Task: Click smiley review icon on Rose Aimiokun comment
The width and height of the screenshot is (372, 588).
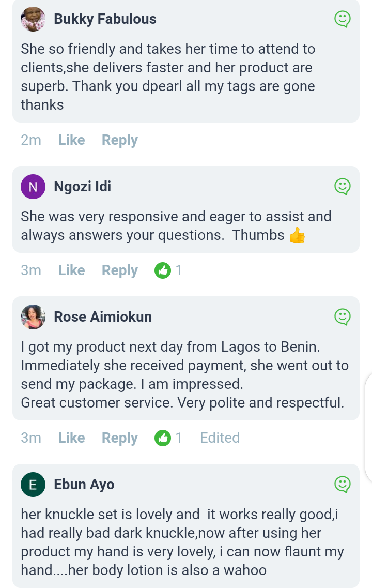Action: pos(342,316)
